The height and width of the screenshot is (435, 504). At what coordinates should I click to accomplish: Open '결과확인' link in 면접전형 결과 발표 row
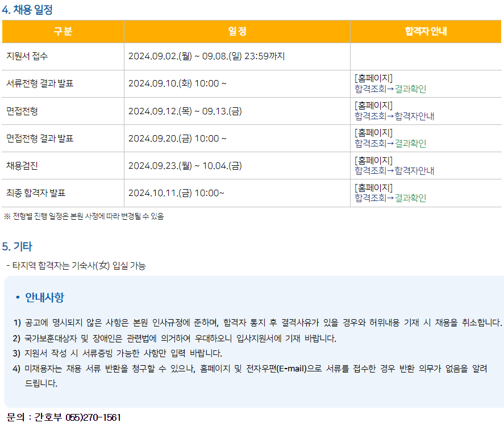tap(410, 144)
